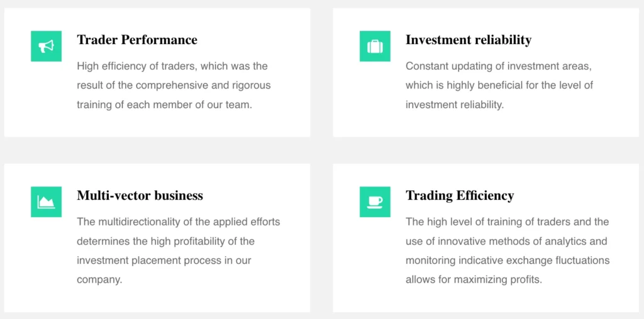Click the Investment reliability description paragraph
The image size is (644, 319).
pos(499,85)
